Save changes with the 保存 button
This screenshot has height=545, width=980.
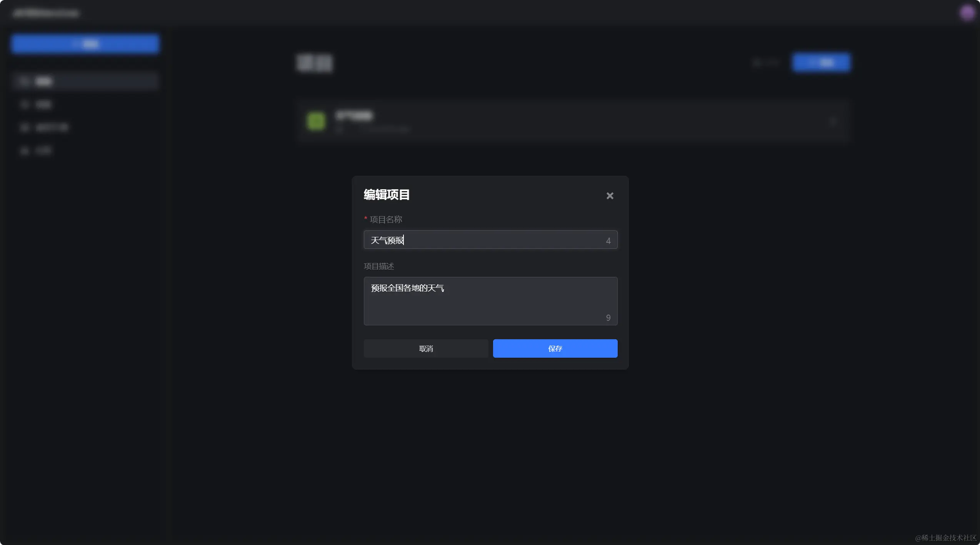click(x=555, y=348)
